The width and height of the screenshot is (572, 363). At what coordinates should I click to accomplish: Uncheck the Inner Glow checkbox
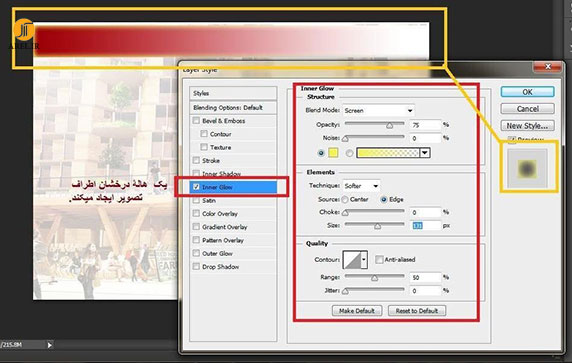pyautogui.click(x=196, y=187)
